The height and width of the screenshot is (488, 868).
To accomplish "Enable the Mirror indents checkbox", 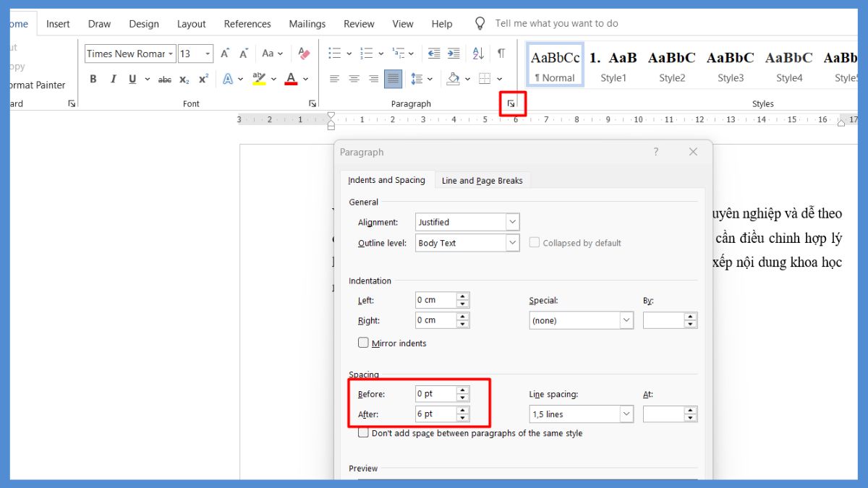I will point(363,343).
